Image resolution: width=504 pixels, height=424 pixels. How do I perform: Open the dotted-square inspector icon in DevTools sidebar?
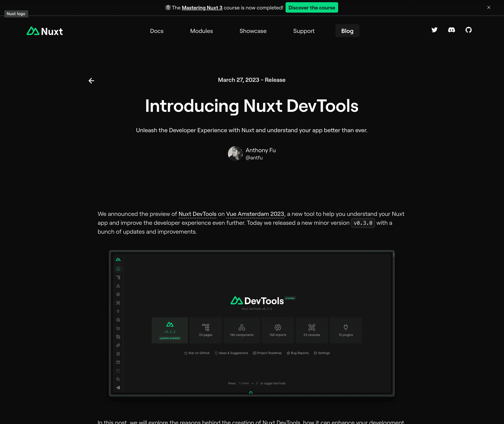[x=118, y=371]
